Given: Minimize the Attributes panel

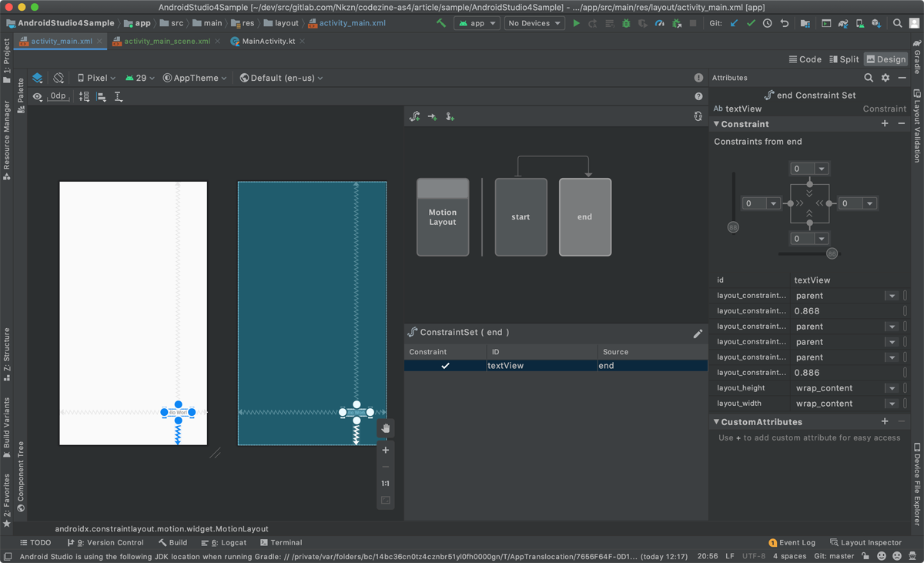Looking at the screenshot, I should click(x=902, y=78).
